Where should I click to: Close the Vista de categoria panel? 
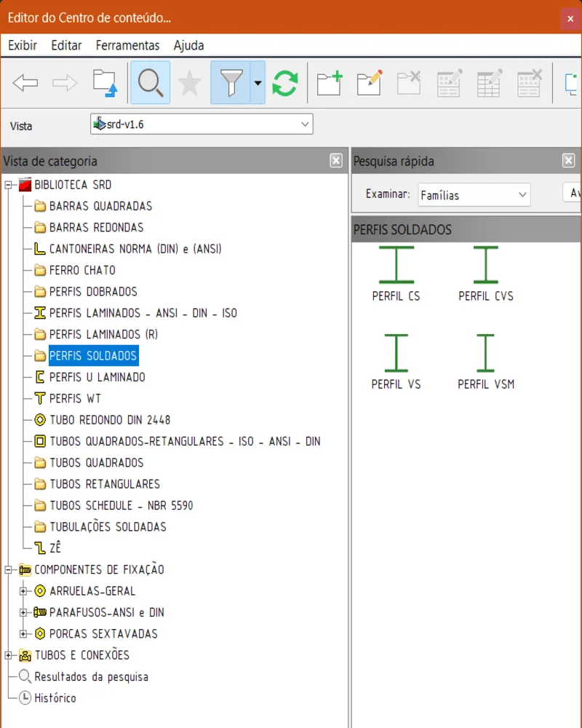pyautogui.click(x=335, y=161)
